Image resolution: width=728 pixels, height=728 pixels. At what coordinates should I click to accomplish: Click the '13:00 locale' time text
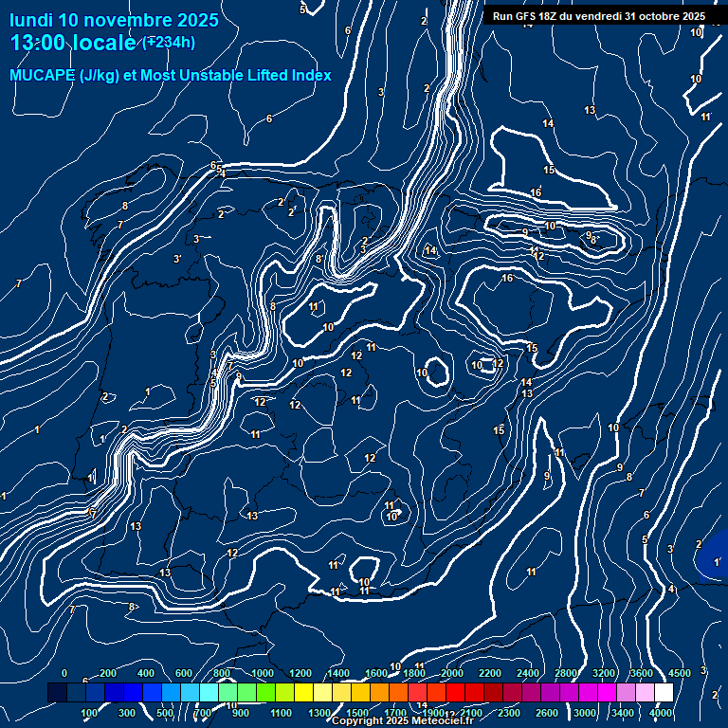point(73,43)
